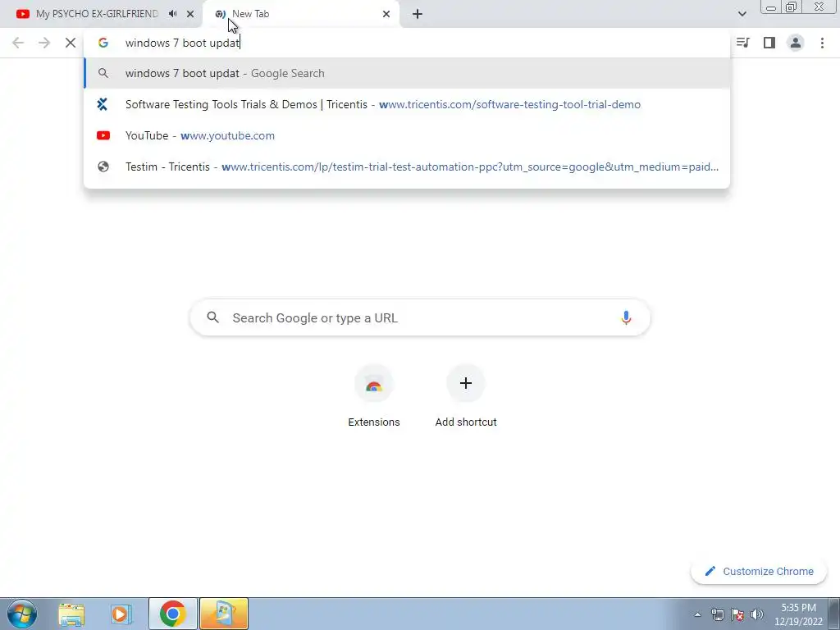Image resolution: width=840 pixels, height=630 pixels.
Task: Click the Search Google or type a URL box
Action: 420,317
